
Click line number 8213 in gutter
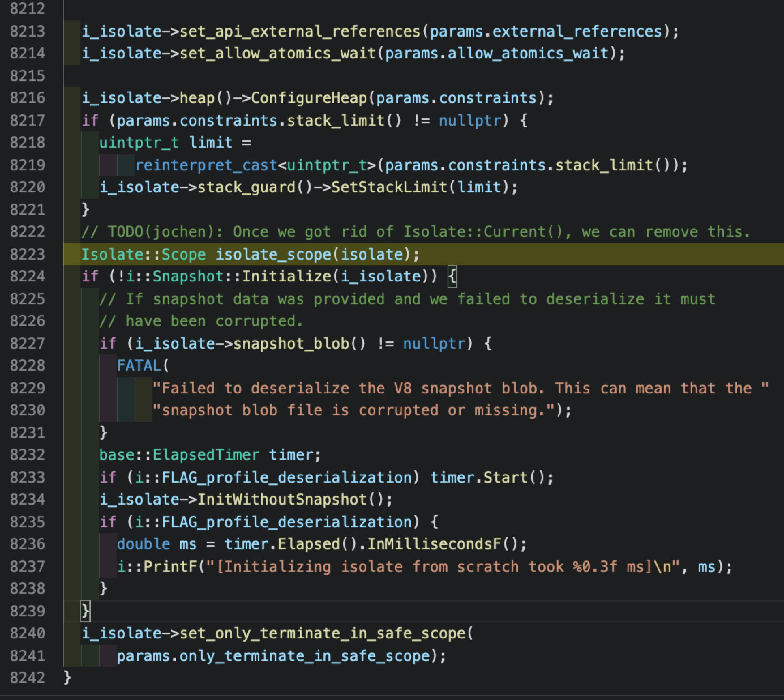click(27, 31)
